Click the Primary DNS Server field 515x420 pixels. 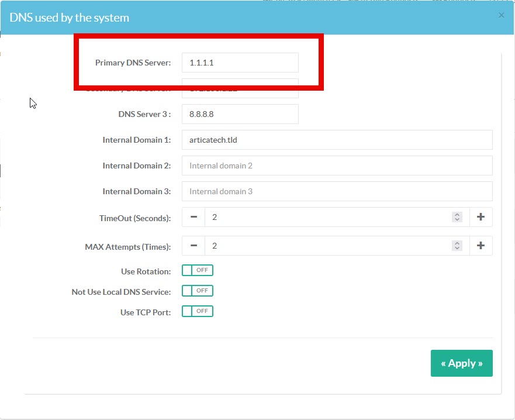[240, 63]
